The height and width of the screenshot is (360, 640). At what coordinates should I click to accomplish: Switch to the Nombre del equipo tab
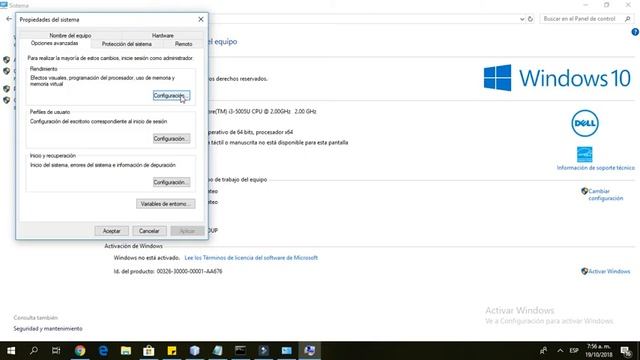[70, 36]
